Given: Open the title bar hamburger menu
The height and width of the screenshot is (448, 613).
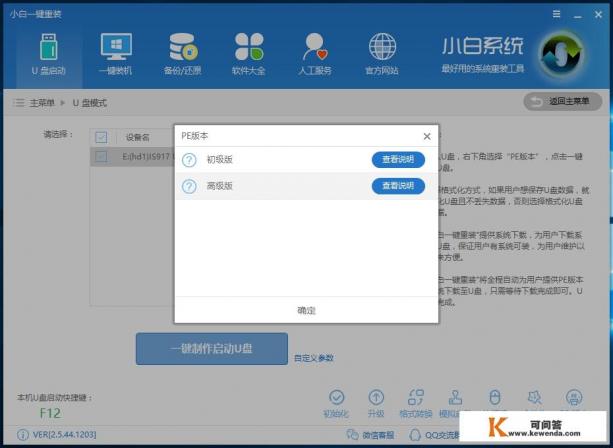Looking at the screenshot, I should point(557,14).
